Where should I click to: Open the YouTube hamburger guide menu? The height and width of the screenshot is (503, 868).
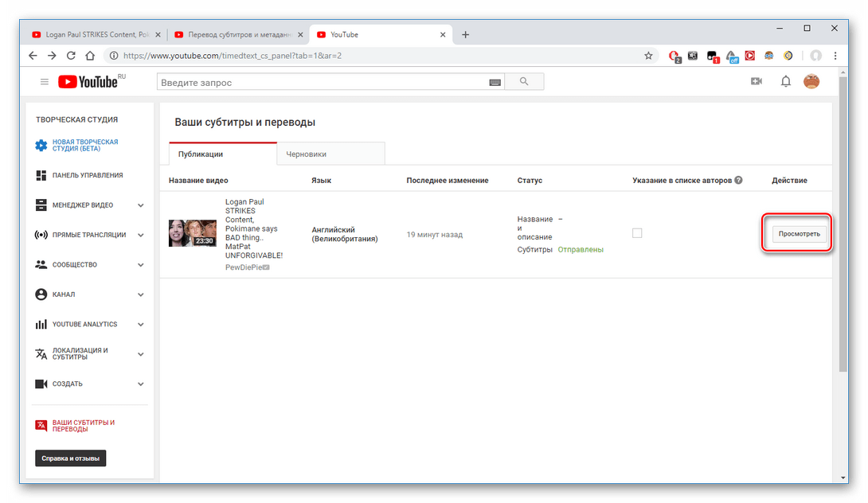click(x=45, y=82)
